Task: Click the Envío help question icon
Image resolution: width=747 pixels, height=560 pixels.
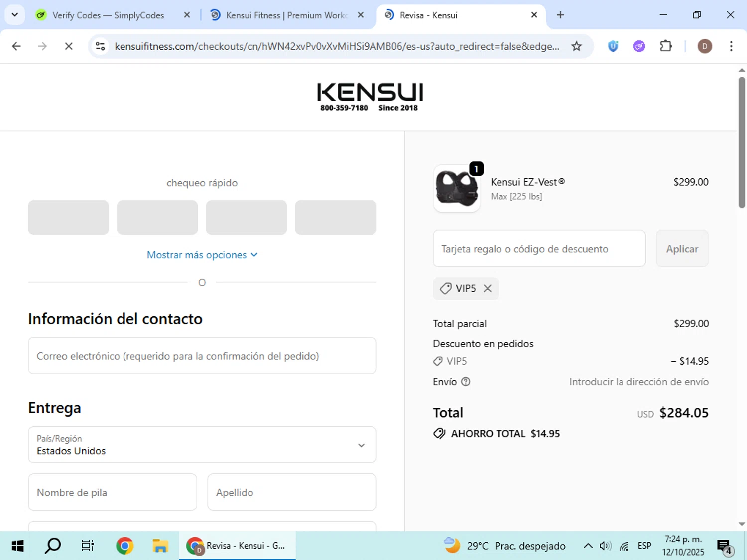Action: 466,382
